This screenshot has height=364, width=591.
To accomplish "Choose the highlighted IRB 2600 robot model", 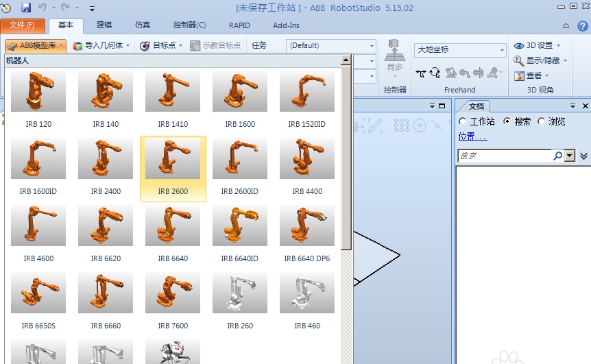I will tap(173, 169).
